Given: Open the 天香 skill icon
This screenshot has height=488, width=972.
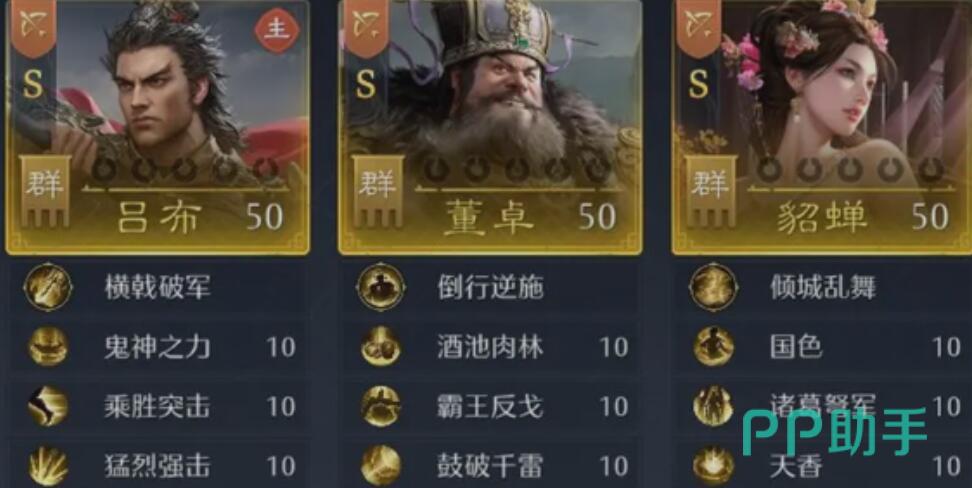Looking at the screenshot, I should pos(714,466).
